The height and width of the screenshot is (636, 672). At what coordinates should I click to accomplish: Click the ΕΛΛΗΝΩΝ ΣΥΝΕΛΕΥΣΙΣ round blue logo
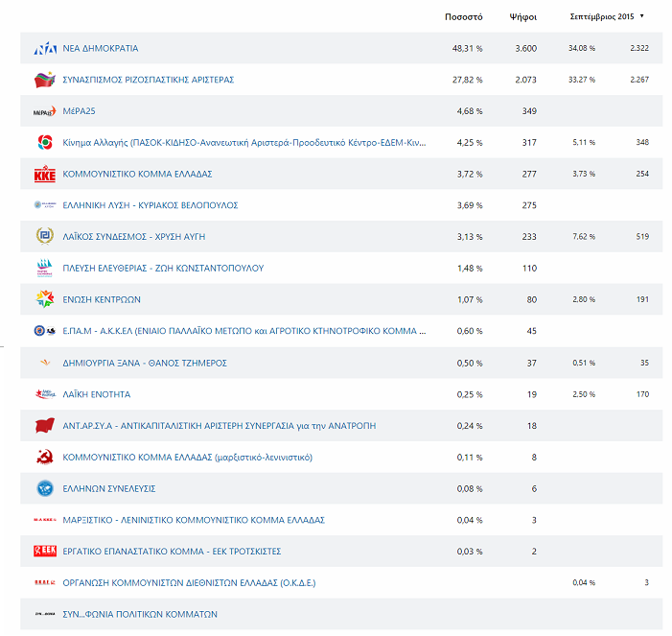(x=45, y=489)
